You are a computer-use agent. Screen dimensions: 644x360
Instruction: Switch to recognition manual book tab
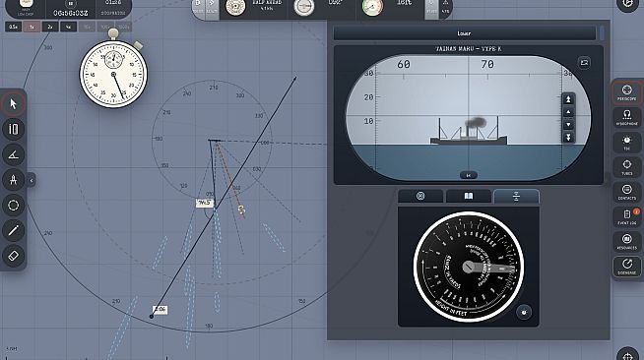468,196
